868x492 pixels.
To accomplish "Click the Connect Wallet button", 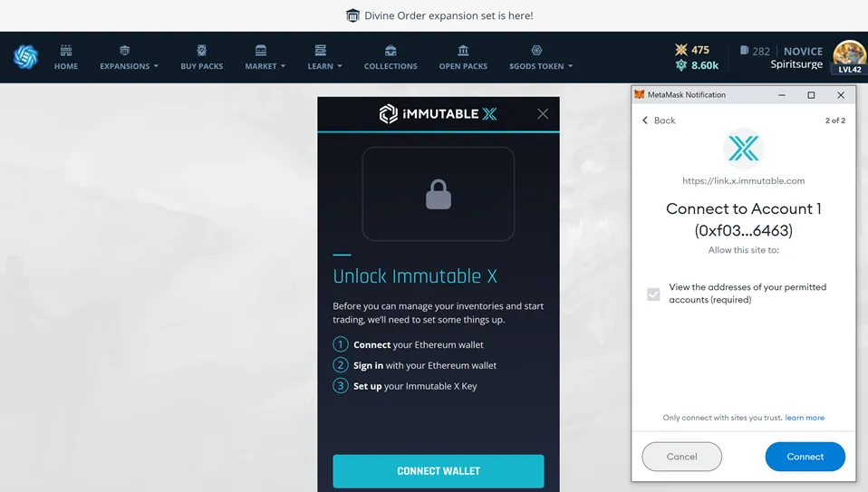I will pos(439,471).
